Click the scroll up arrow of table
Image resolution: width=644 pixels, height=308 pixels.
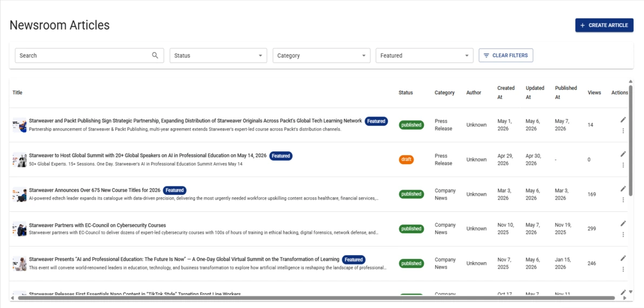(630, 82)
